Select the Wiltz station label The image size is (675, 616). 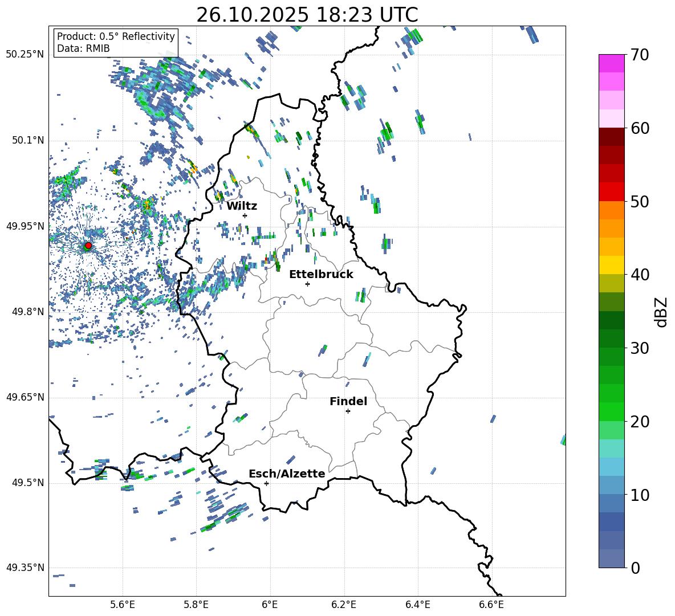242,206
